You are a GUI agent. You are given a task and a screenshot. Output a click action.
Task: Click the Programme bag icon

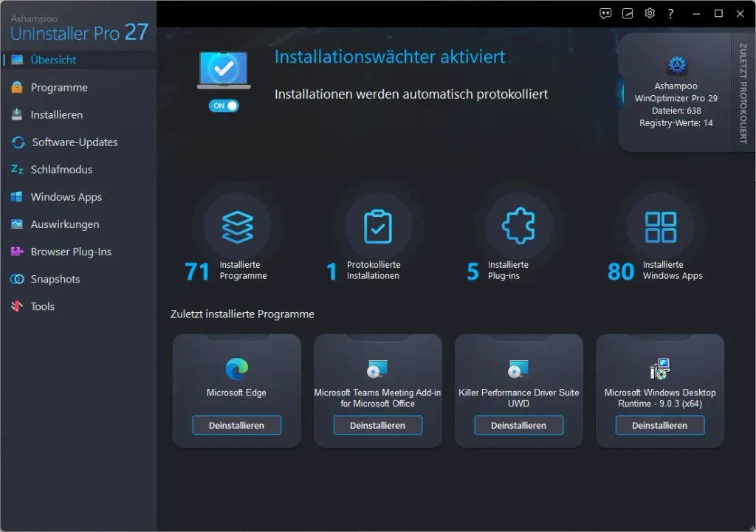coord(17,87)
